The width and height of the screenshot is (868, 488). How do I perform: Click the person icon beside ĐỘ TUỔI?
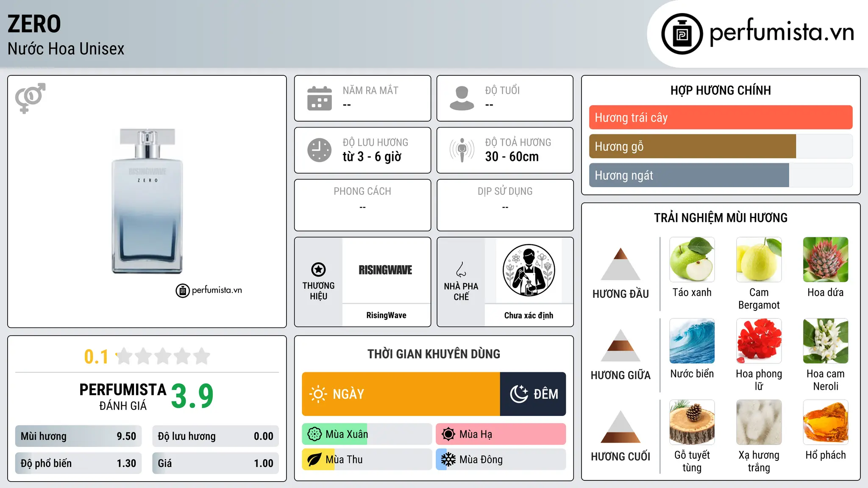point(462,98)
